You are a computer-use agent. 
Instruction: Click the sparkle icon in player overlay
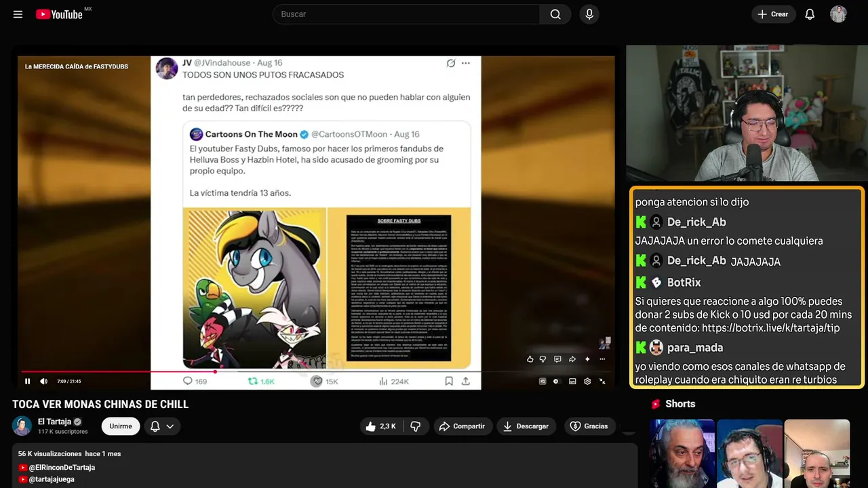[587, 359]
